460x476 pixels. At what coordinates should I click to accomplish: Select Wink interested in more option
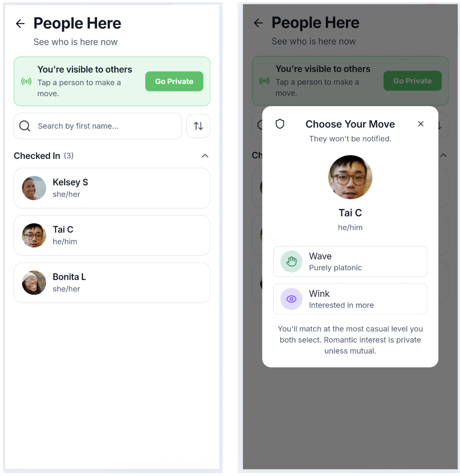350,299
